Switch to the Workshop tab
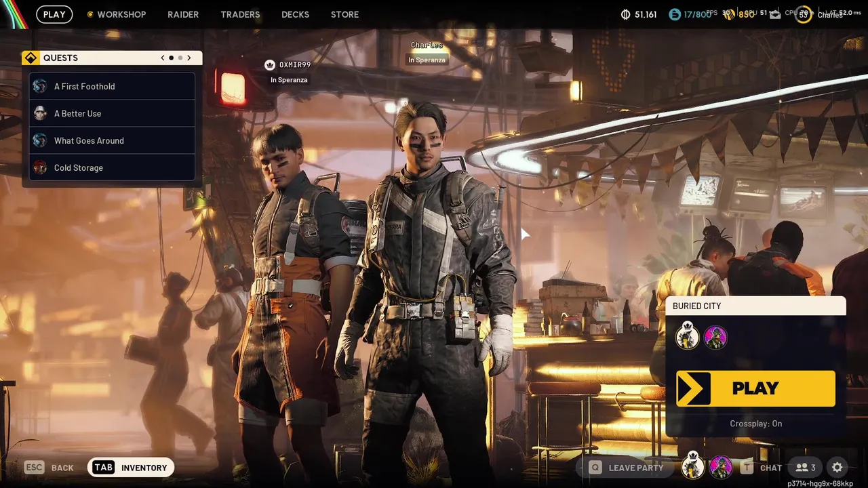Image resolution: width=868 pixels, height=488 pixels. pos(121,14)
